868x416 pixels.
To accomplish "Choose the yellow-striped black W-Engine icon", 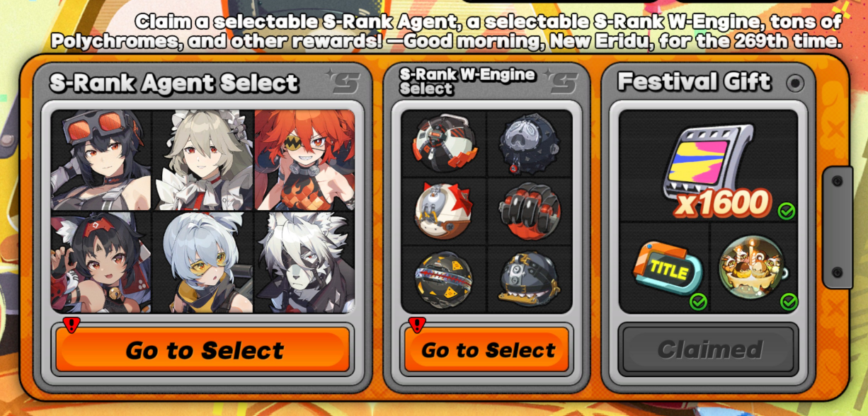I will pyautogui.click(x=444, y=279).
